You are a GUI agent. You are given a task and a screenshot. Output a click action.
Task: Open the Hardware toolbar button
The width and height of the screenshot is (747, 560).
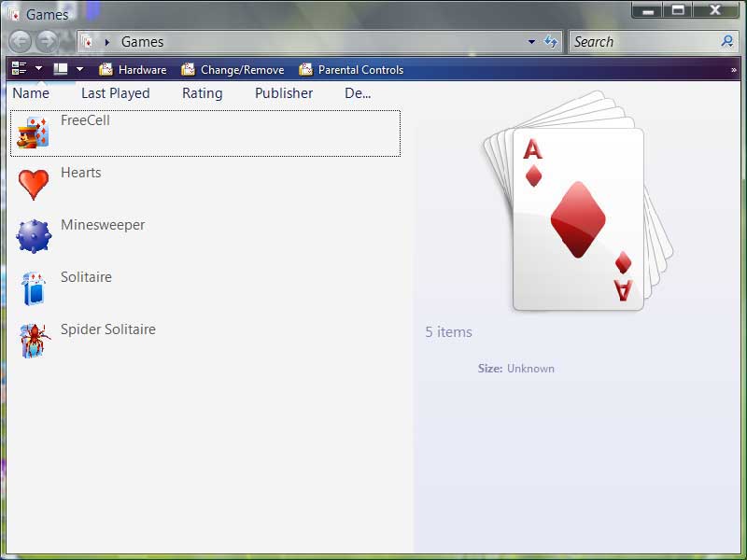point(133,69)
